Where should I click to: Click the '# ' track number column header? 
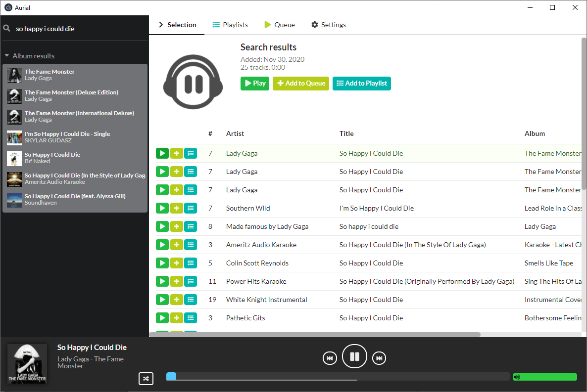(210, 133)
